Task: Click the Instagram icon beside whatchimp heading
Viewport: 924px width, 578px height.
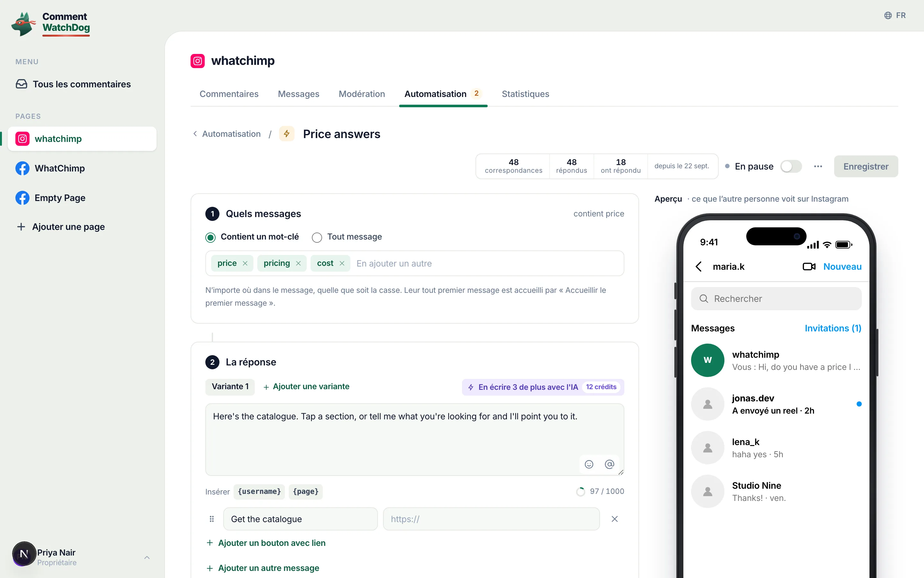Action: (x=197, y=61)
